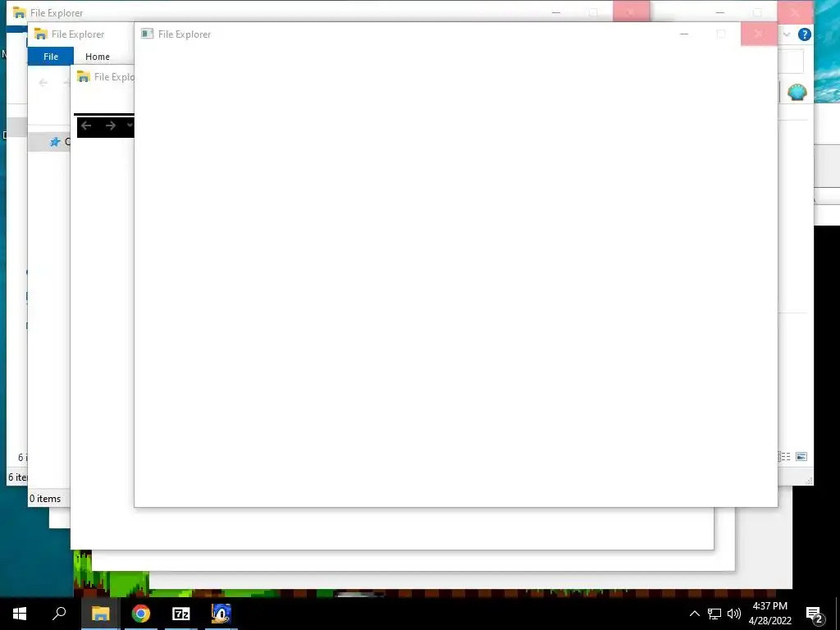Click the File Explorer taskbar icon
This screenshot has height=630, width=840.
coord(100,614)
